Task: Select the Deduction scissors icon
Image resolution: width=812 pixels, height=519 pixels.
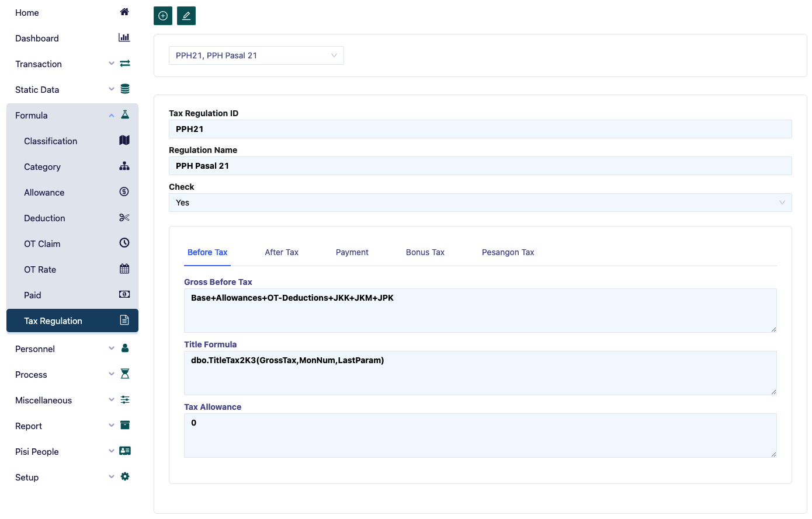Action: (124, 218)
